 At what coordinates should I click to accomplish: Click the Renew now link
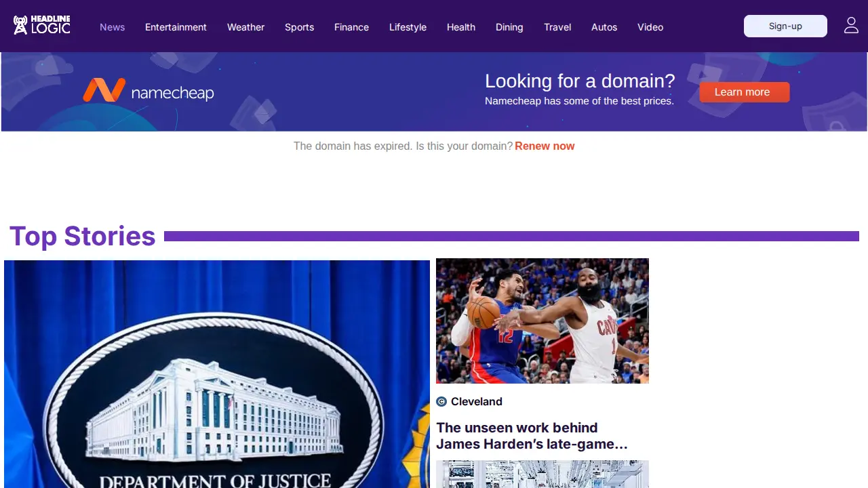point(545,146)
